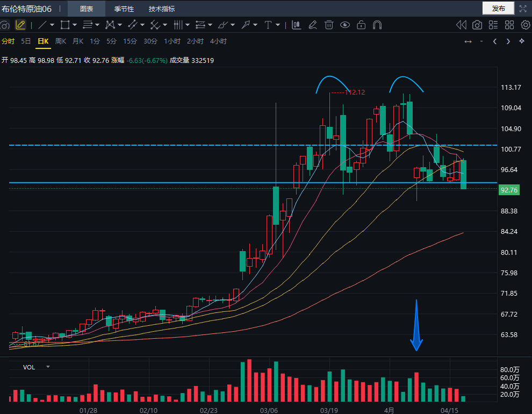Click the edit drawing pen icon
532x414 pixels.
[x=312, y=25]
